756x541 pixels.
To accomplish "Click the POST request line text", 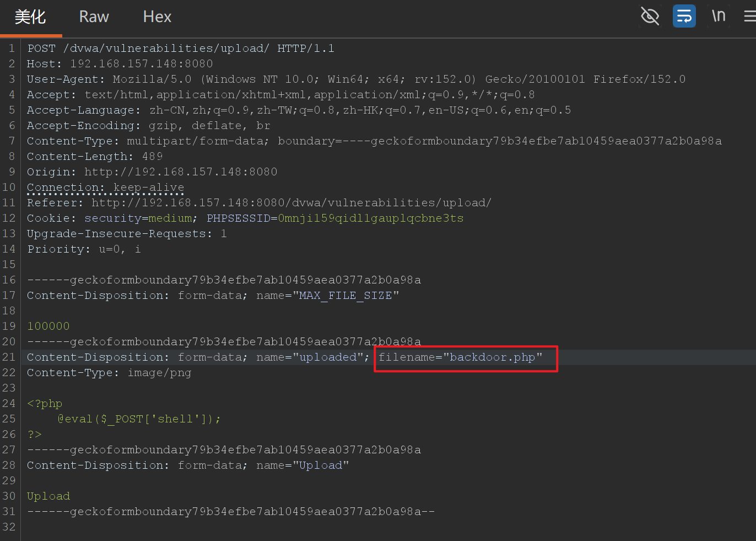I will [181, 49].
